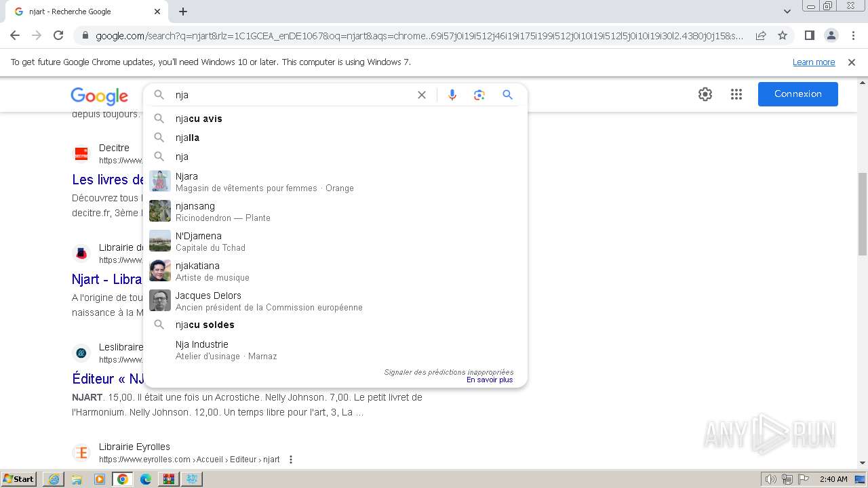868x488 pixels.
Task: Click njansang plant thumbnail
Action: tap(160, 211)
